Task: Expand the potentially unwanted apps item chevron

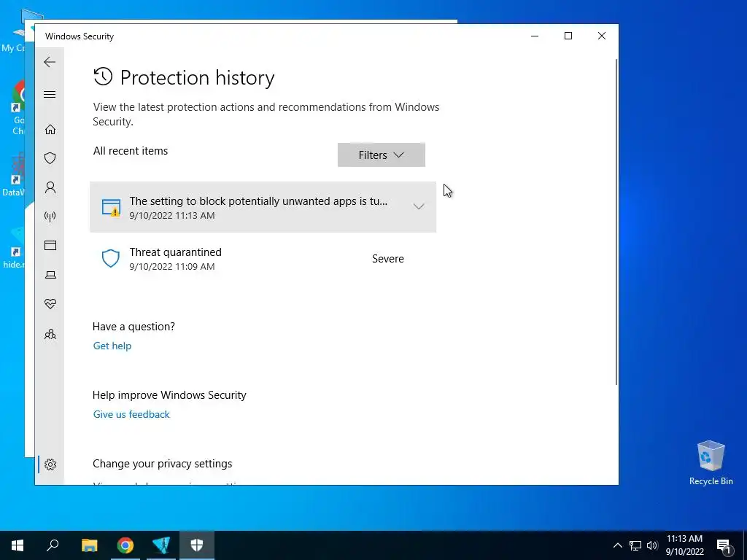Action: [x=419, y=206]
